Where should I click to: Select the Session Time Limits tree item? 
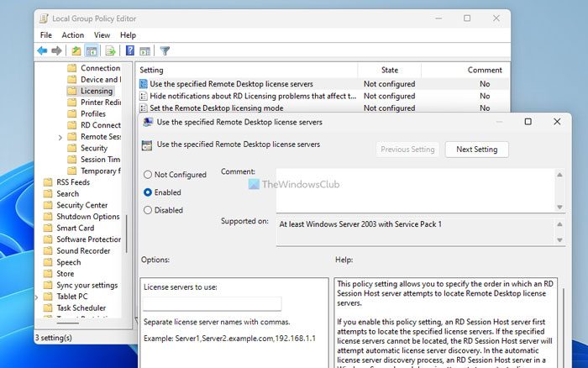click(101, 160)
